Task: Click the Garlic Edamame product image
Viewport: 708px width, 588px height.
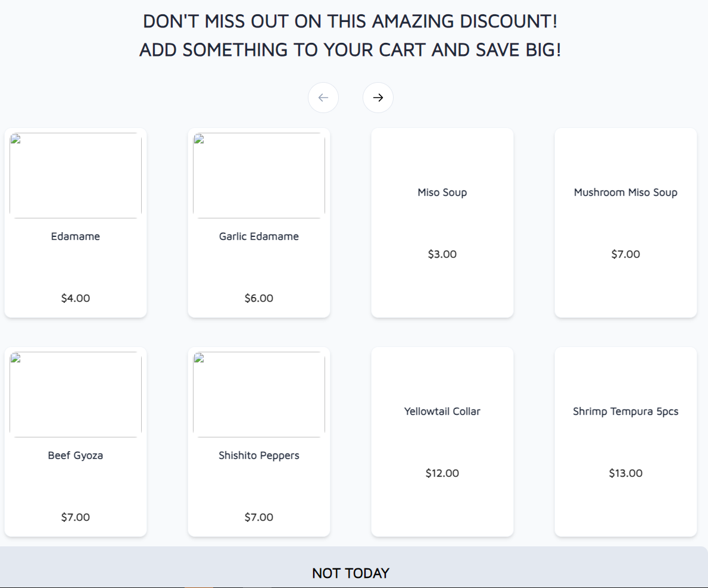Action: tap(259, 176)
